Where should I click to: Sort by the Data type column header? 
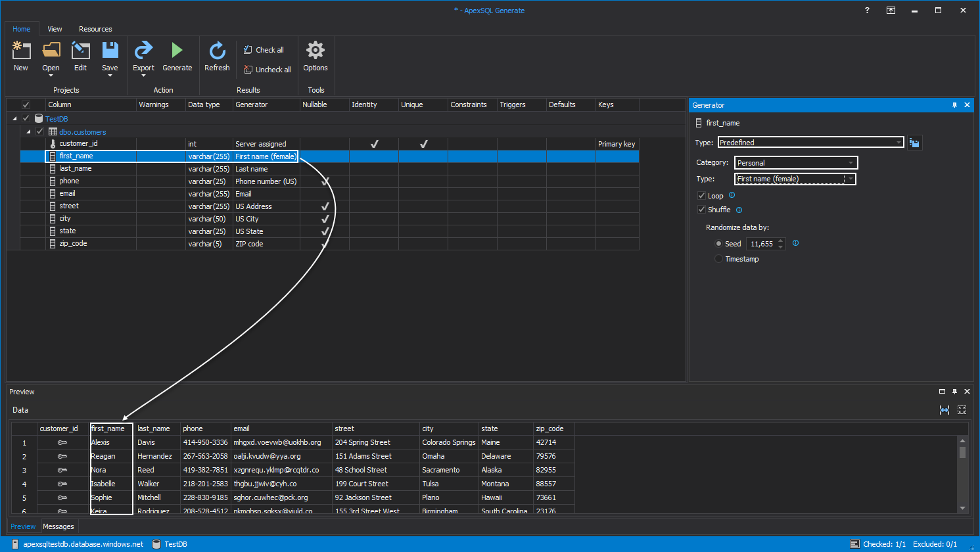[209, 104]
